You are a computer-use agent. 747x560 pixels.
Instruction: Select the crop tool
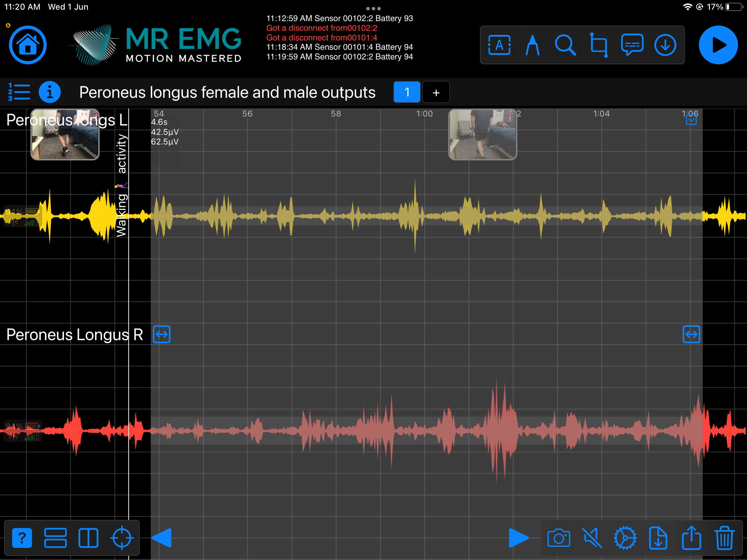[599, 45]
